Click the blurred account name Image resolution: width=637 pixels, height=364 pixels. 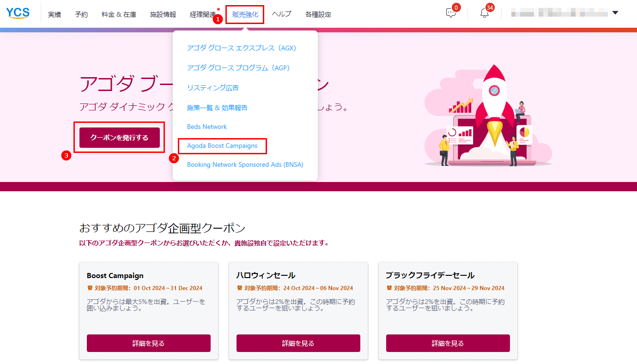click(x=559, y=13)
